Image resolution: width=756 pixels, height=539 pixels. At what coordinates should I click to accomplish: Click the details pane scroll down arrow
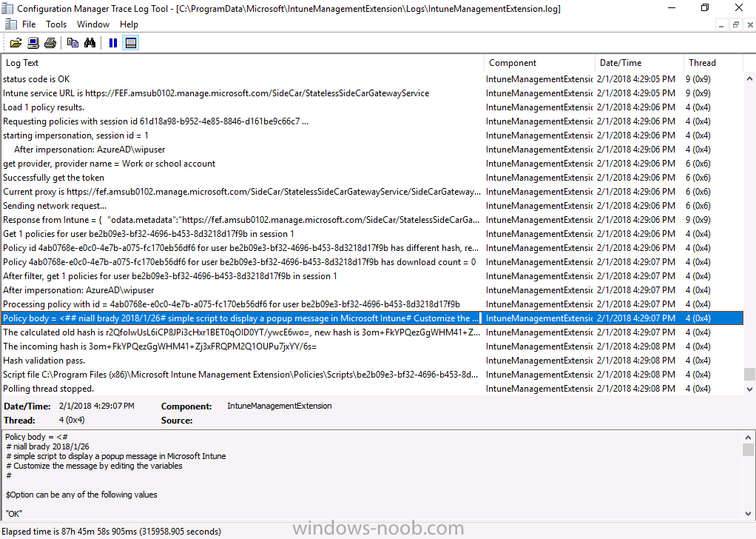point(749,513)
